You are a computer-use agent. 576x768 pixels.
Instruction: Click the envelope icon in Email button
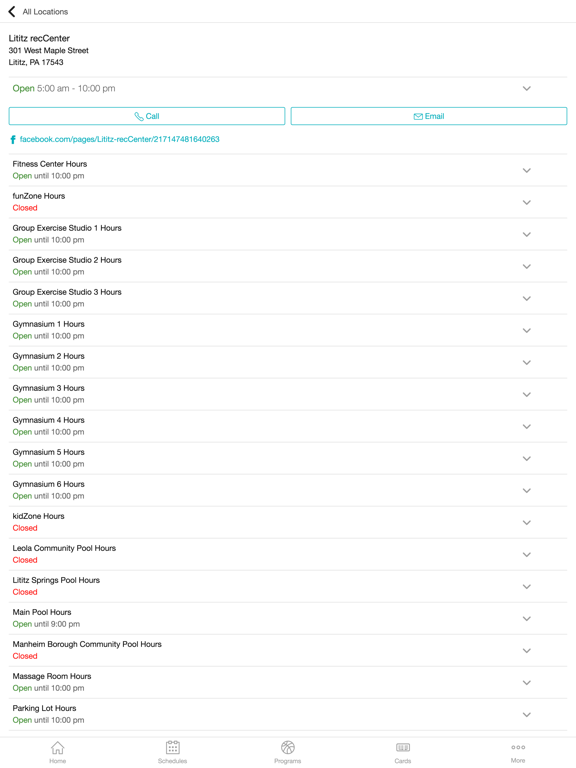418,117
